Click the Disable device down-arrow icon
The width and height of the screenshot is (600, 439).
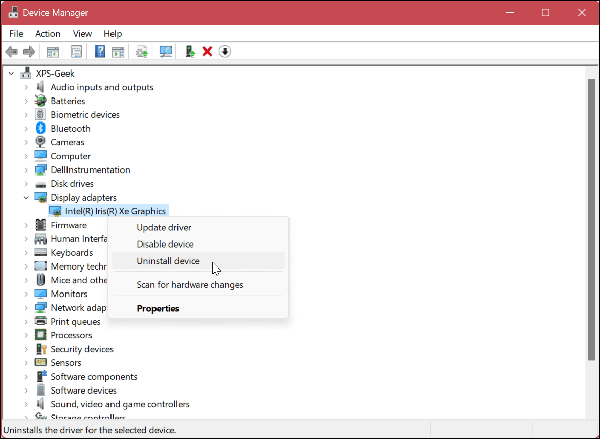[x=225, y=51]
